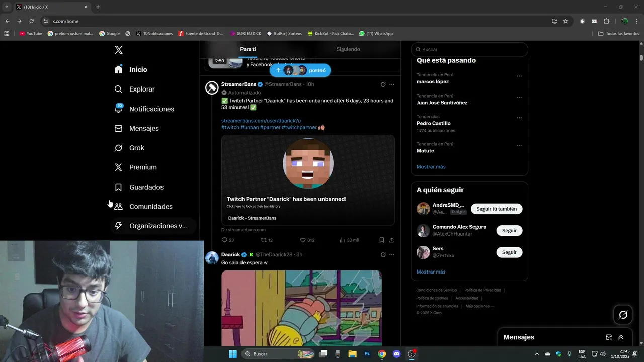Repost the StreamerBans post
The width and height of the screenshot is (644, 362).
point(267,240)
